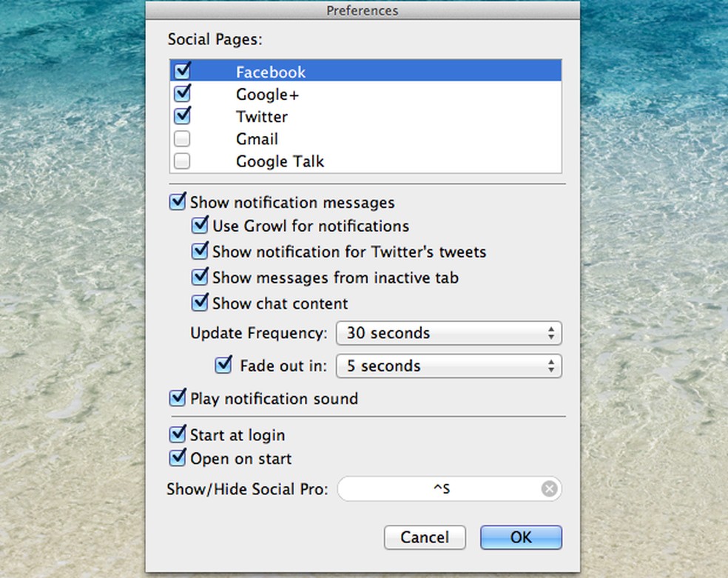Uncheck the Facebook social page
728x578 pixels.
[x=181, y=71]
